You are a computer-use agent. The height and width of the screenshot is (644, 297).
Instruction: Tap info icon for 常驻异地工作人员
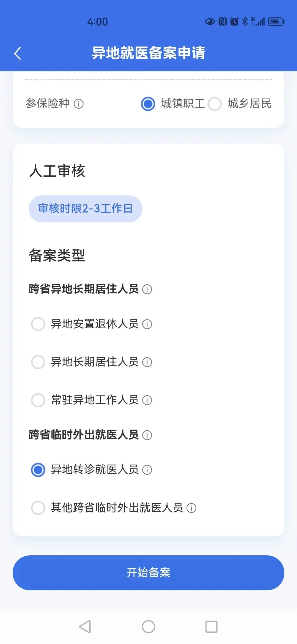(x=147, y=400)
